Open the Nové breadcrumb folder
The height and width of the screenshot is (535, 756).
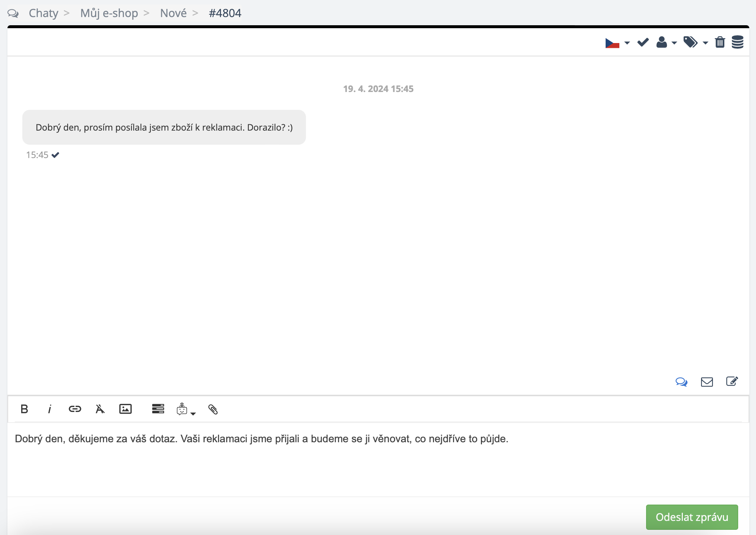coord(173,13)
